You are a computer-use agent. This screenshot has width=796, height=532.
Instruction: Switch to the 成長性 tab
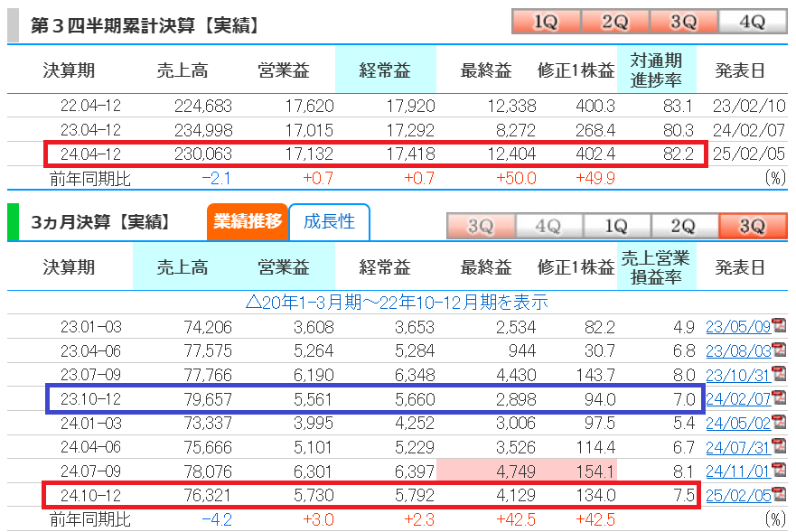329,221
